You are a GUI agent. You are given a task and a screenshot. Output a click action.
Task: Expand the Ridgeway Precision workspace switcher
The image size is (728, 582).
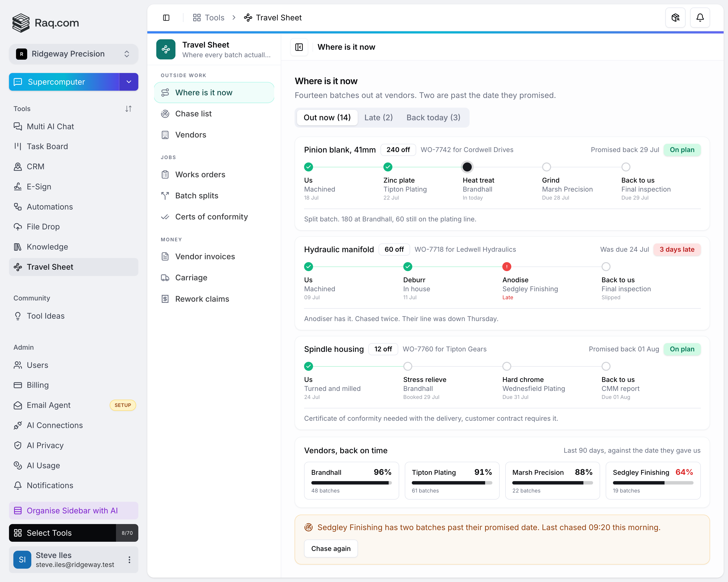pyautogui.click(x=74, y=54)
